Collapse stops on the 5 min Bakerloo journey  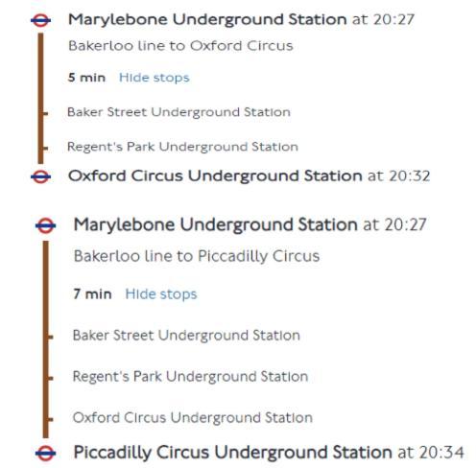155,78
